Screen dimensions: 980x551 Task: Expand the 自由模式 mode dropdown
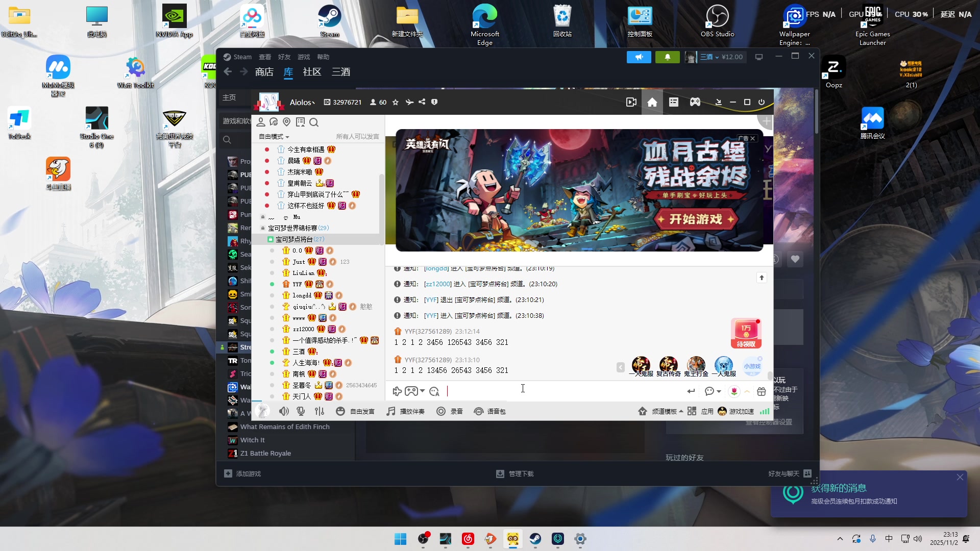tap(274, 137)
